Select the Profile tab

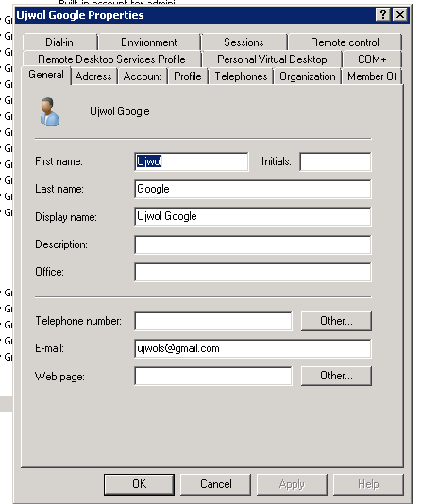188,76
